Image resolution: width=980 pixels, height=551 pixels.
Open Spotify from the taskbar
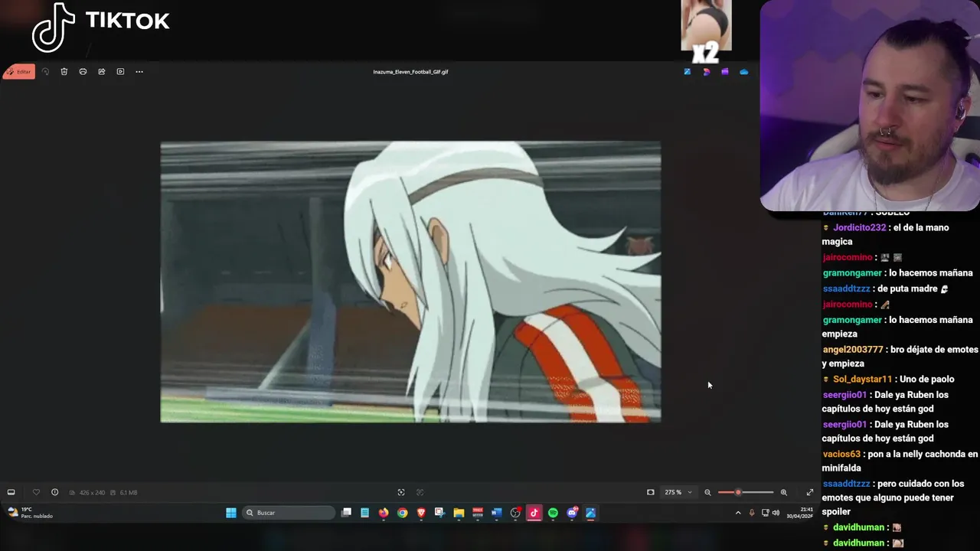(553, 513)
